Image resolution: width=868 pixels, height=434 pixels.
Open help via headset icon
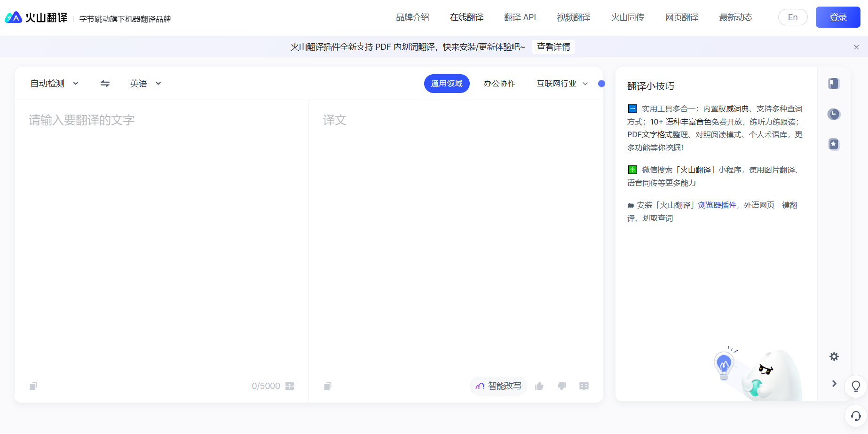click(855, 416)
